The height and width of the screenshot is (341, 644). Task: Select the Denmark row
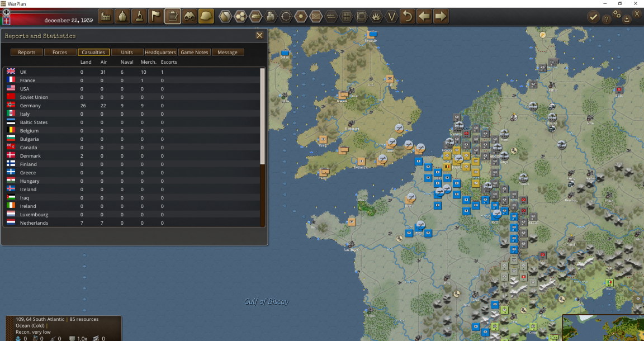click(x=131, y=156)
